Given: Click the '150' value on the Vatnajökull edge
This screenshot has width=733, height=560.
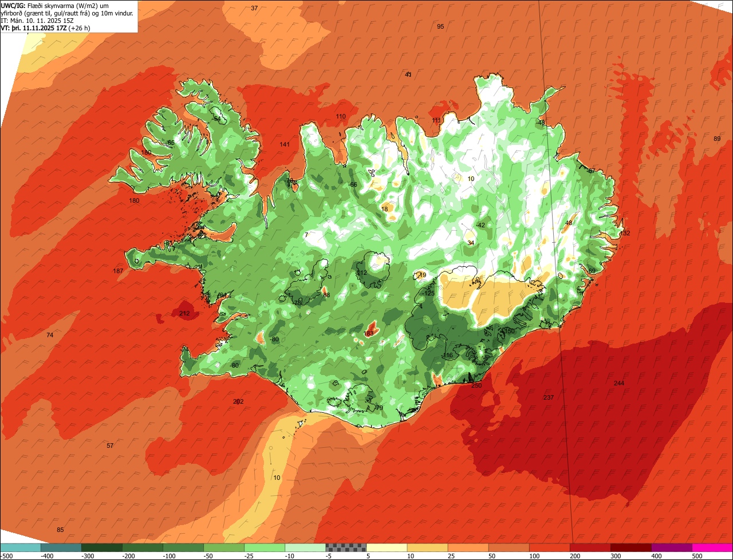Looking at the screenshot, I should coord(509,332).
